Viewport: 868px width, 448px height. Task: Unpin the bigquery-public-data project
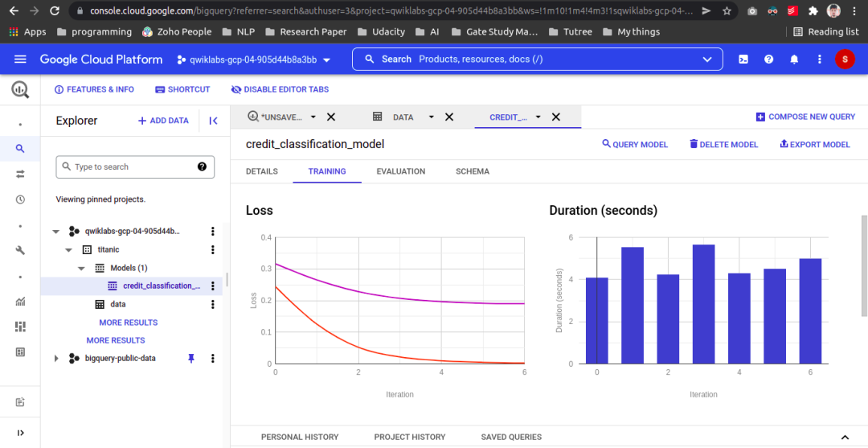[191, 358]
